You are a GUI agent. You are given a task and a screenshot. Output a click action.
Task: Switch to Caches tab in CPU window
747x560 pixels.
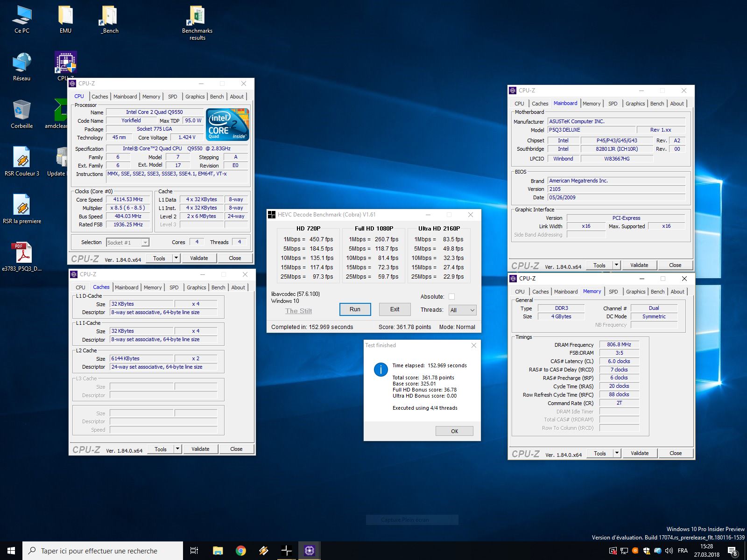99,97
